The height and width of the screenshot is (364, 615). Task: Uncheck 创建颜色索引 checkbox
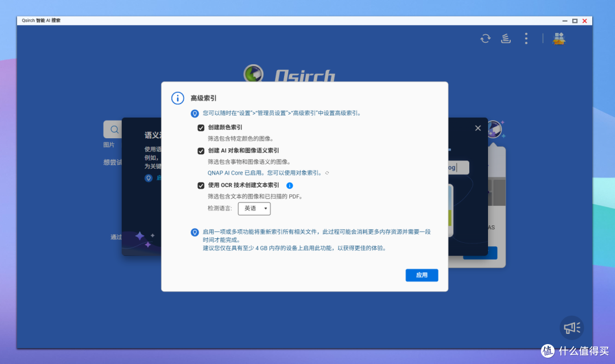pyautogui.click(x=201, y=128)
